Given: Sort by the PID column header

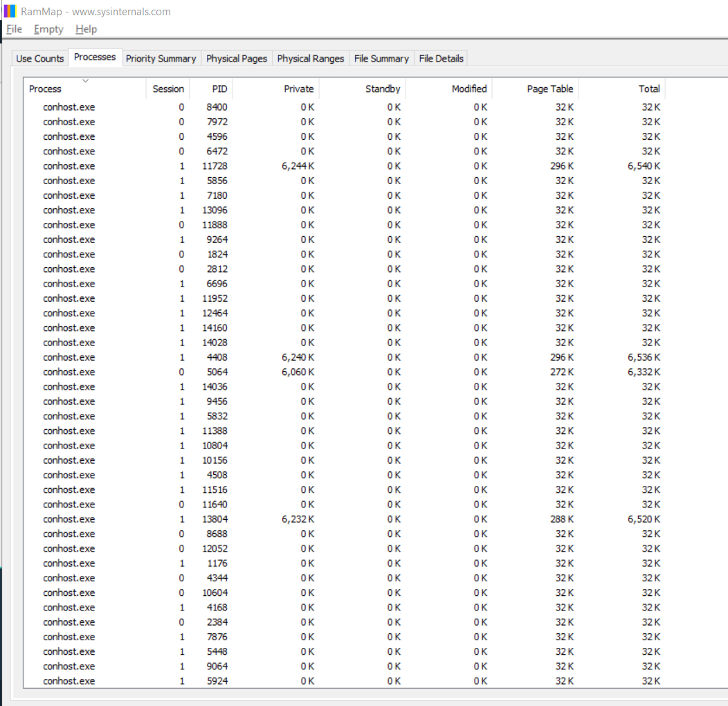Looking at the screenshot, I should click(211, 89).
